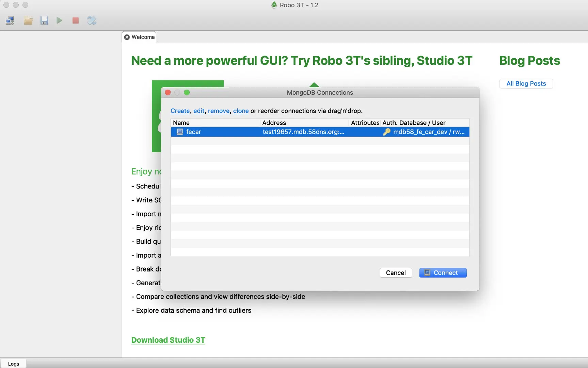Click the fecar connection computer icon
This screenshot has width=588, height=368.
pos(180,132)
